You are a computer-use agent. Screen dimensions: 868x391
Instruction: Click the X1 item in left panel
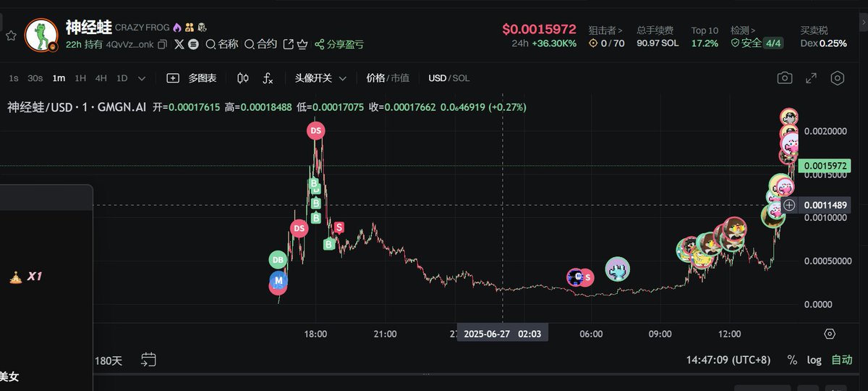pos(26,276)
